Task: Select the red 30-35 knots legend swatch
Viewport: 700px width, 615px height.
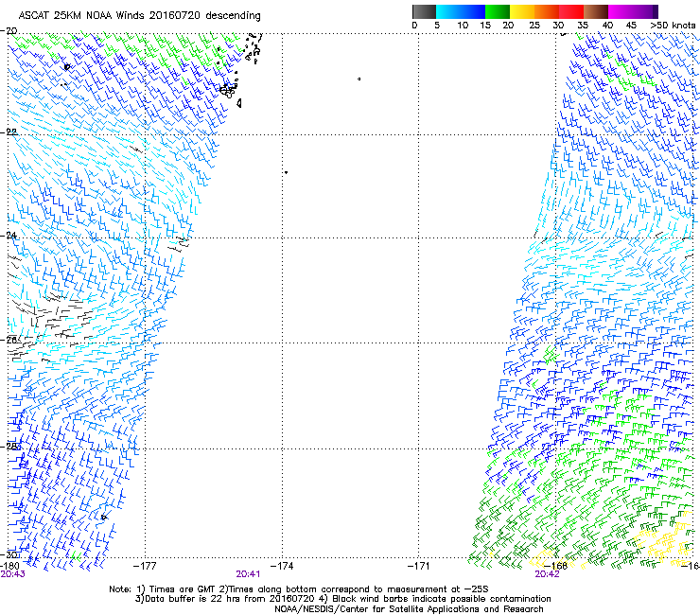Action: click(571, 11)
